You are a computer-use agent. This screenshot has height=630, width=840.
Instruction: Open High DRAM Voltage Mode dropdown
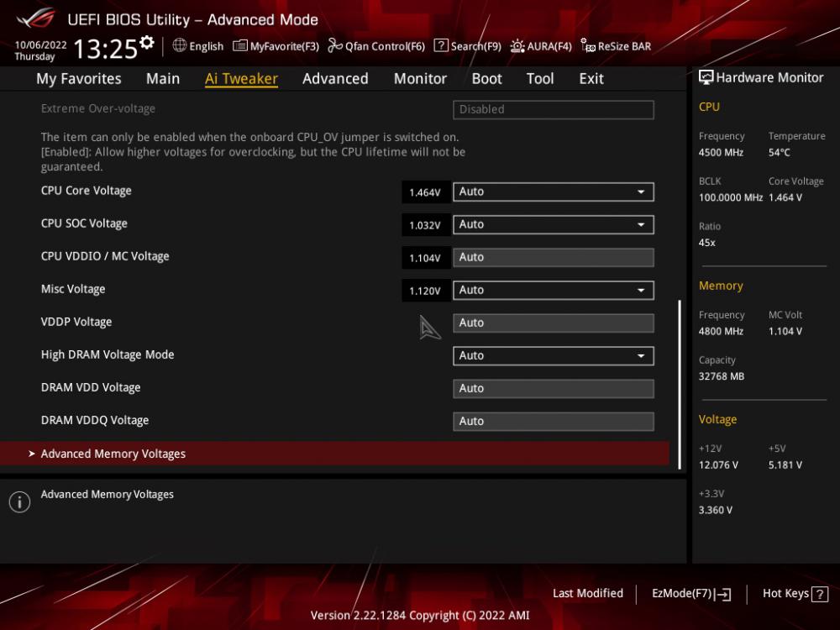tap(554, 355)
